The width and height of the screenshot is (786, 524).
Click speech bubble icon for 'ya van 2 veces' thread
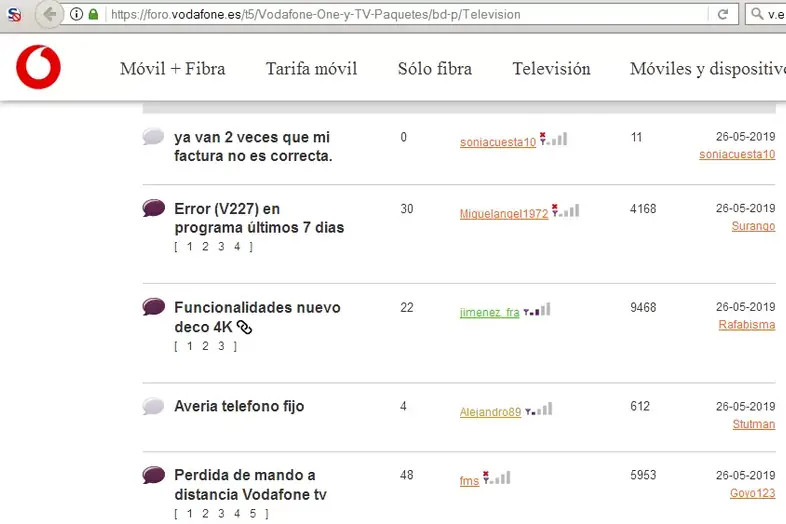(153, 136)
